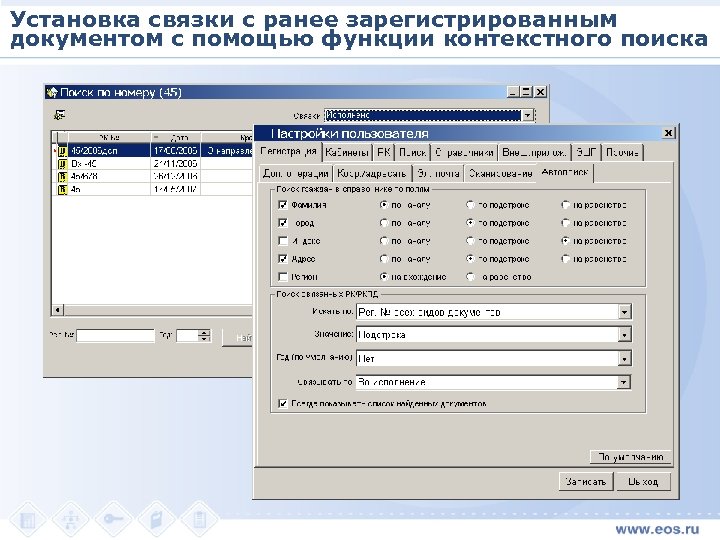Switch to the Регистрация tab

point(288,152)
